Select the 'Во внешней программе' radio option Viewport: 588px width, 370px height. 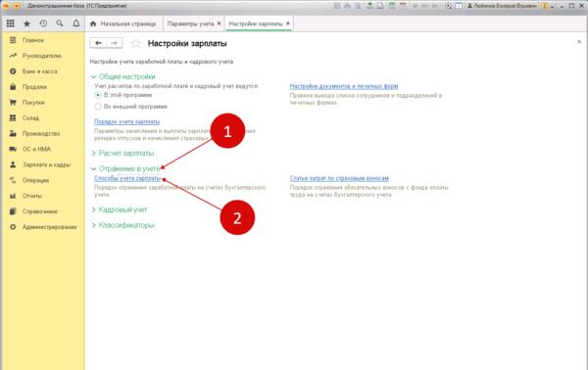tap(98, 107)
